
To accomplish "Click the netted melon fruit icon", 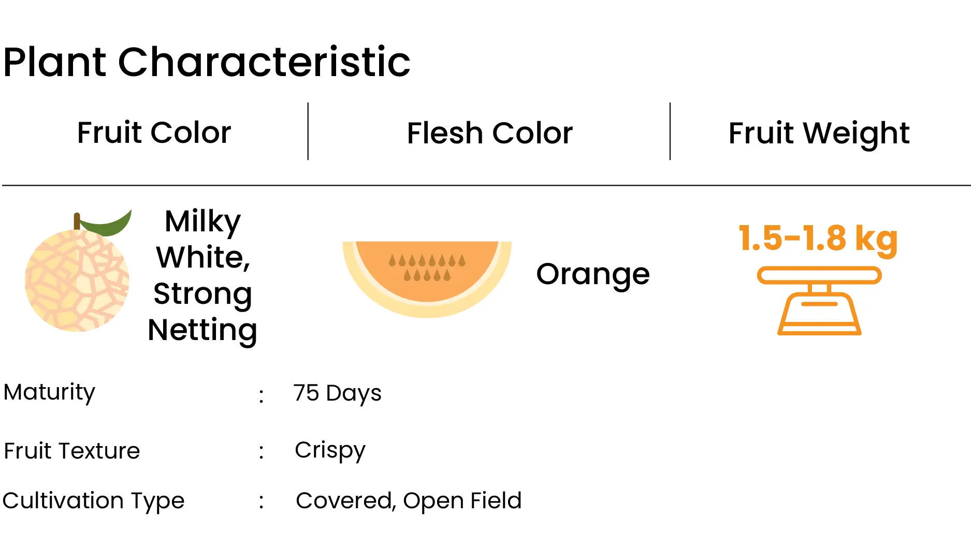I will 77,272.
